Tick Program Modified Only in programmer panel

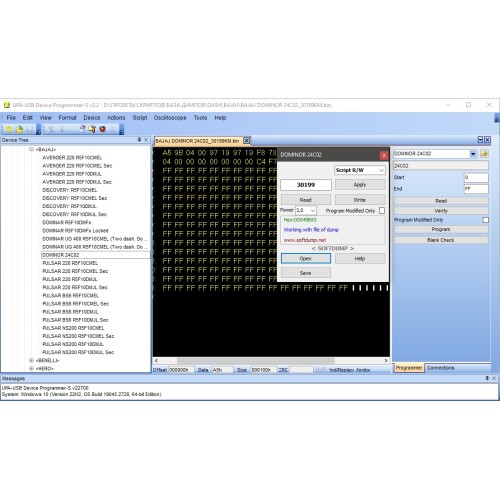pos(486,220)
